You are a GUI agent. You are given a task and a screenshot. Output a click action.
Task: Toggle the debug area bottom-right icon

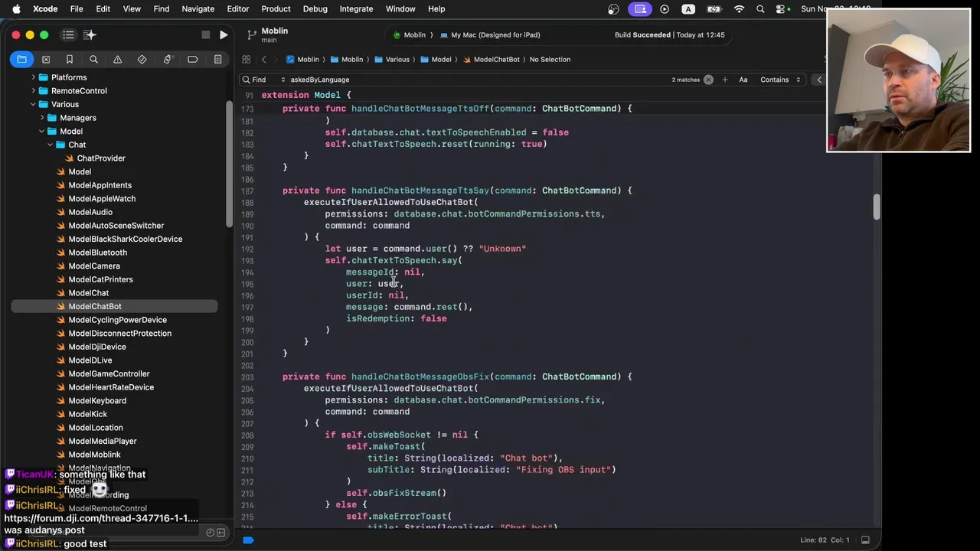tap(865, 540)
